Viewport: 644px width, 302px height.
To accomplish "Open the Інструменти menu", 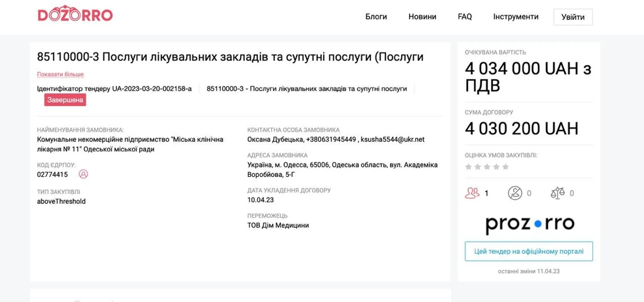I will pos(516,17).
